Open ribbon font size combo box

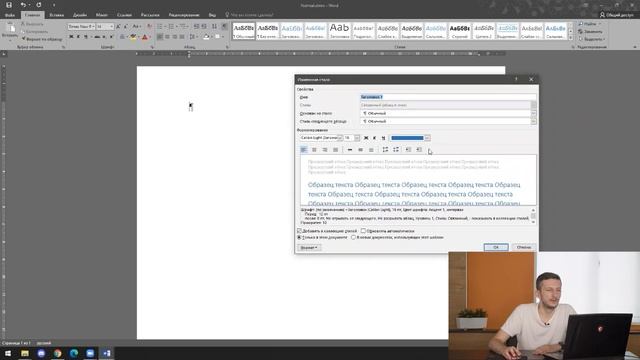[105, 27]
